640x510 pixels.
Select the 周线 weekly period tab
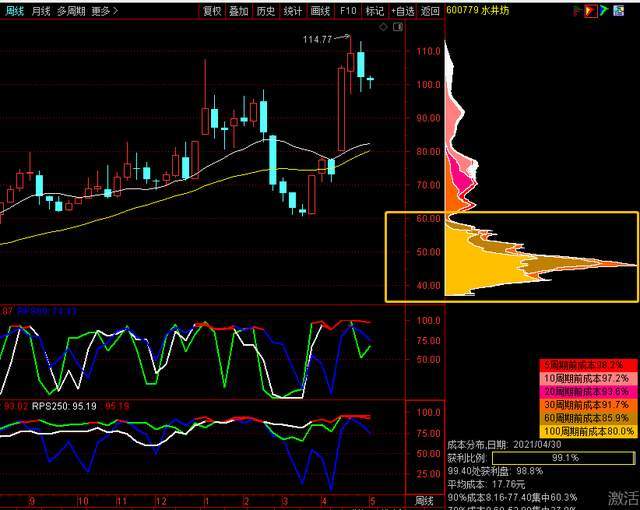14,11
